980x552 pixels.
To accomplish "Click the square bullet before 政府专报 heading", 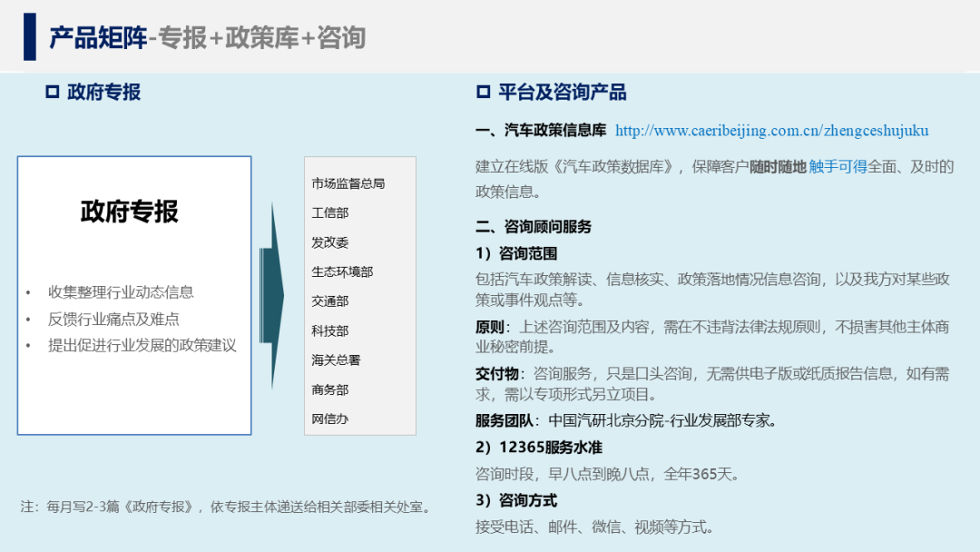I will [x=52, y=92].
